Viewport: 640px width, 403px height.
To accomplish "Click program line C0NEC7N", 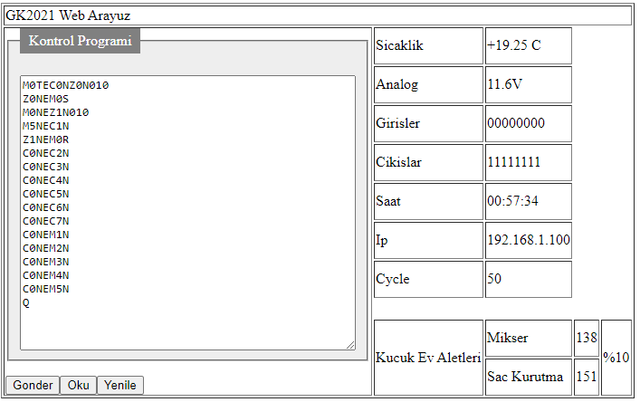I will click(46, 221).
